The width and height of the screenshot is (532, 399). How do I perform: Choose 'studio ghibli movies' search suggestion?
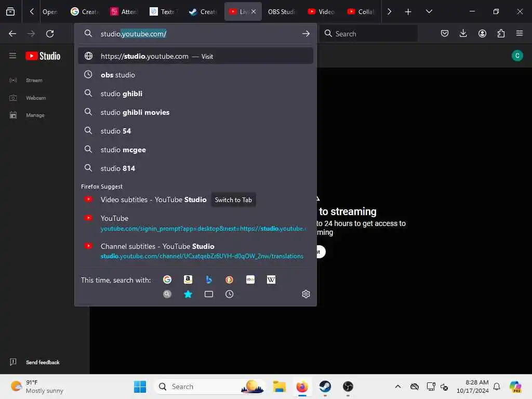click(195, 112)
